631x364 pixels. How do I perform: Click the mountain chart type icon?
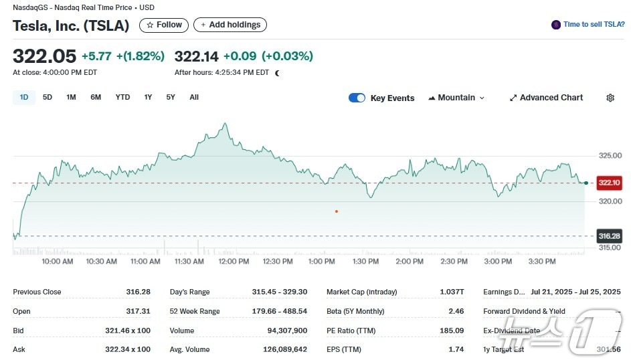pos(432,98)
